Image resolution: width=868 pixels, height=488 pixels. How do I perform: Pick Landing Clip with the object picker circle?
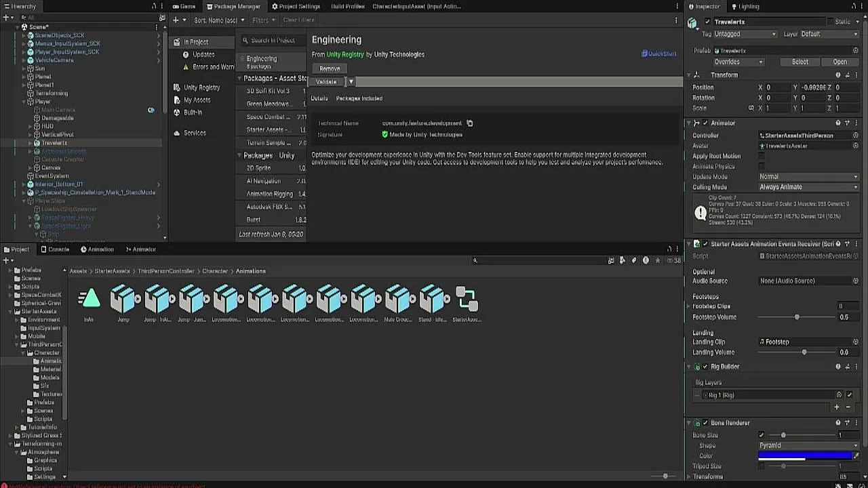pos(855,342)
